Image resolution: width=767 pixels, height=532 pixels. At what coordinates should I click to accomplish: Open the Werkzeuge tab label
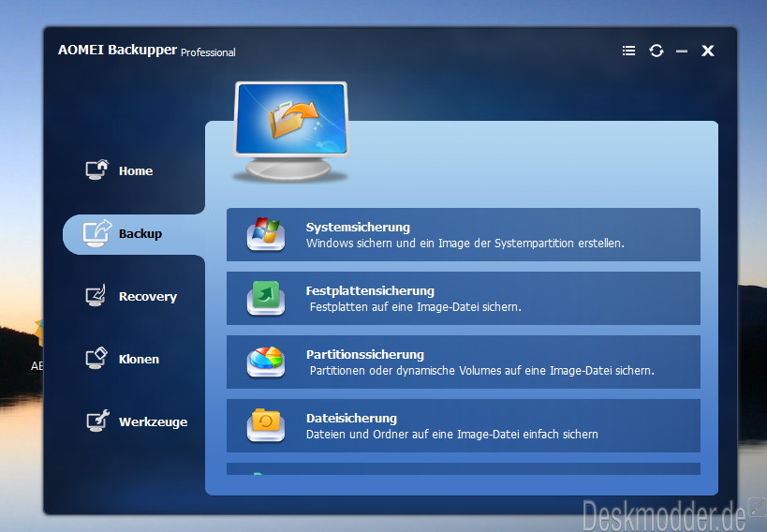(153, 421)
